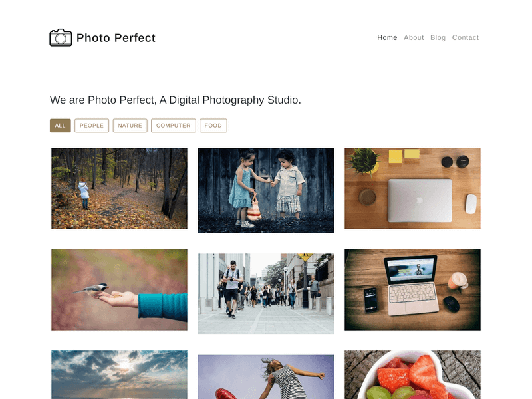This screenshot has width=532, height=399.
Task: Open the autumn forest path photo
Action: tap(119, 188)
